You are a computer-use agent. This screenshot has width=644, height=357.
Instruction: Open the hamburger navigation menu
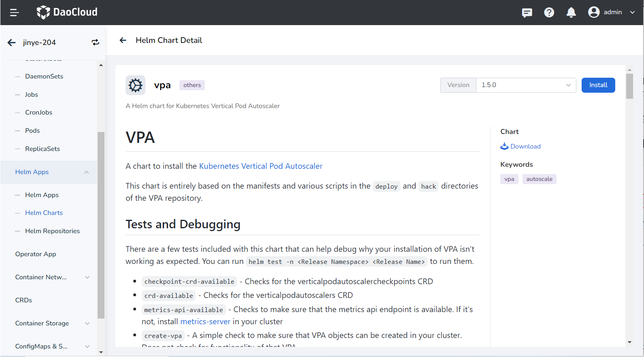tap(15, 13)
